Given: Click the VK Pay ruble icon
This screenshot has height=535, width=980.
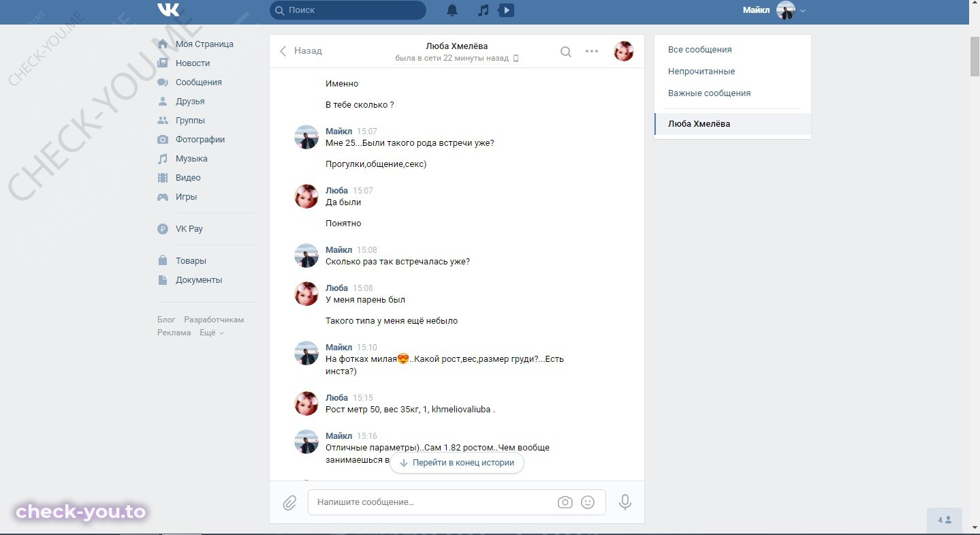Looking at the screenshot, I should tap(163, 229).
